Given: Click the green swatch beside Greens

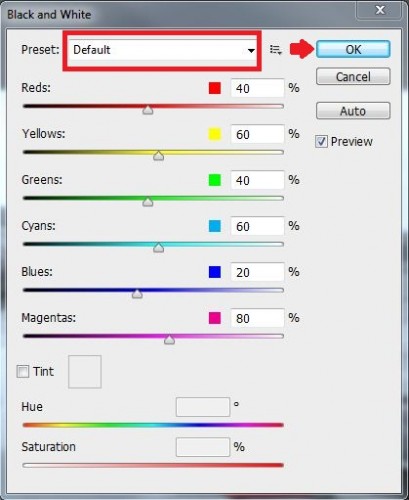Looking at the screenshot, I should coord(215,180).
